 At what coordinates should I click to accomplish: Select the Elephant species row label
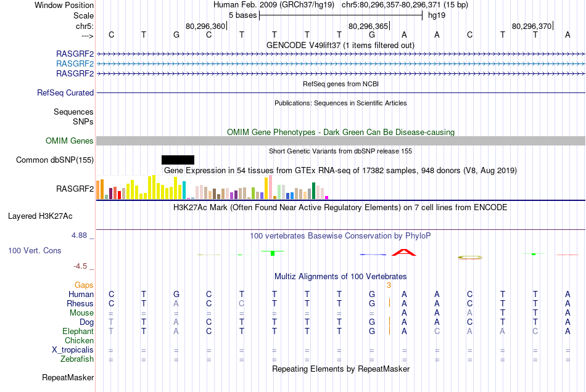click(78, 331)
